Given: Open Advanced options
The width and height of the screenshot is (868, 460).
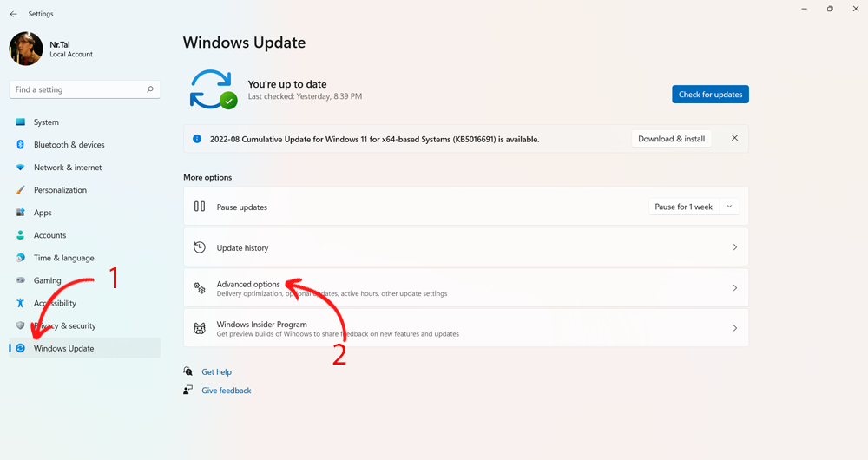Looking at the screenshot, I should click(465, 288).
